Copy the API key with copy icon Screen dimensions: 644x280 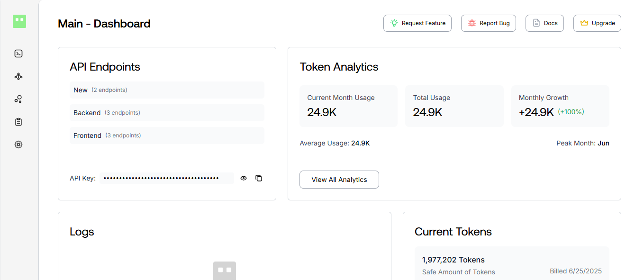click(259, 178)
